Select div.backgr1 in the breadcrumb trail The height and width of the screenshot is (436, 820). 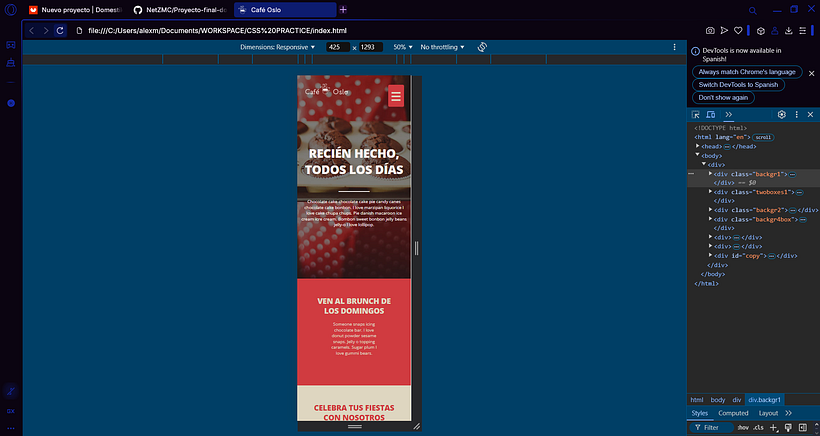click(765, 400)
